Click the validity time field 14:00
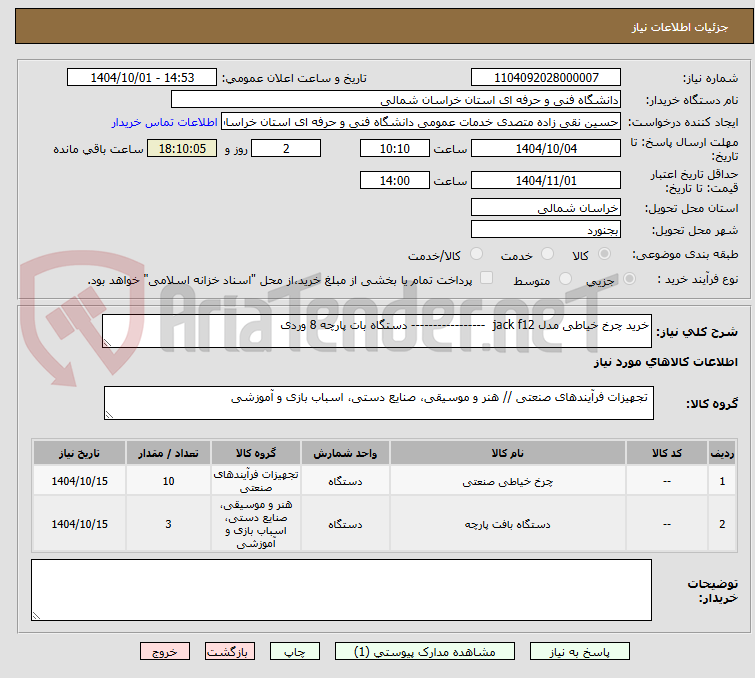This screenshot has width=755, height=678. (x=394, y=181)
